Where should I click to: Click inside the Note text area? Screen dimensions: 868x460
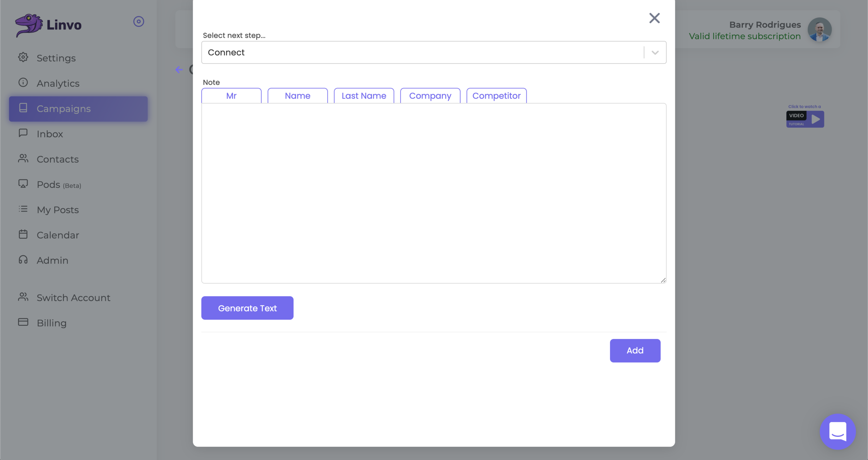point(433,193)
